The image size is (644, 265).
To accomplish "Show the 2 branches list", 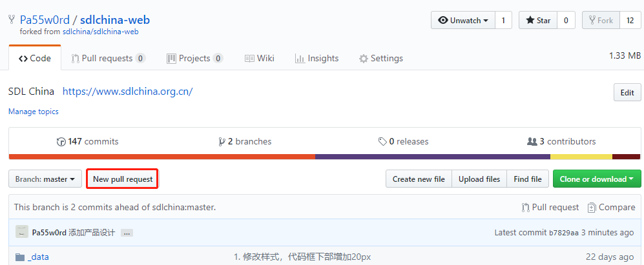I will (245, 141).
